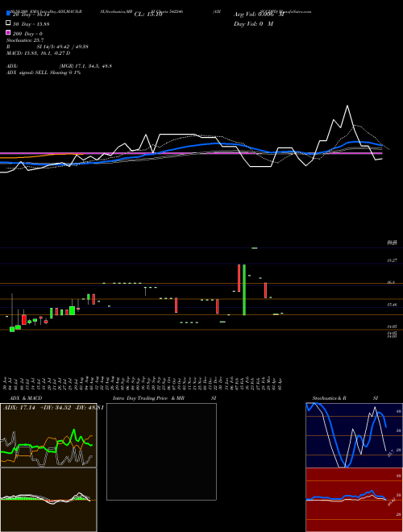Click the 'Intra Day Trading Price & MR' title

coord(148,398)
